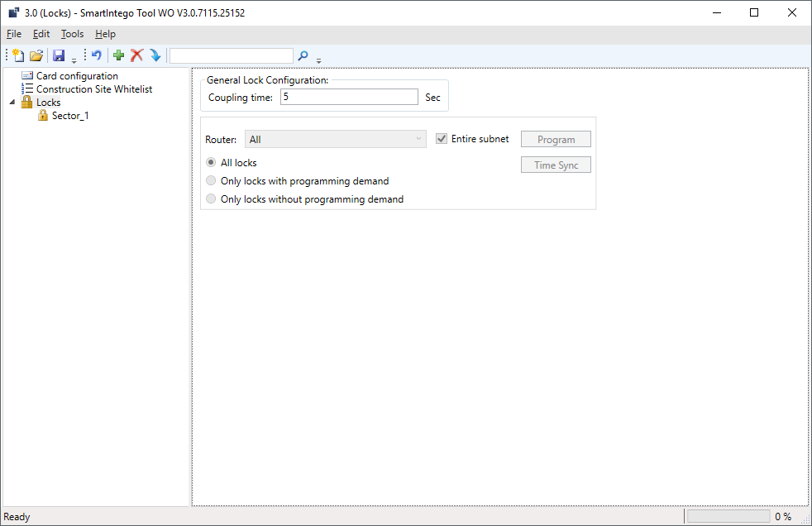
Task: Open the Tools menu
Action: pos(72,34)
